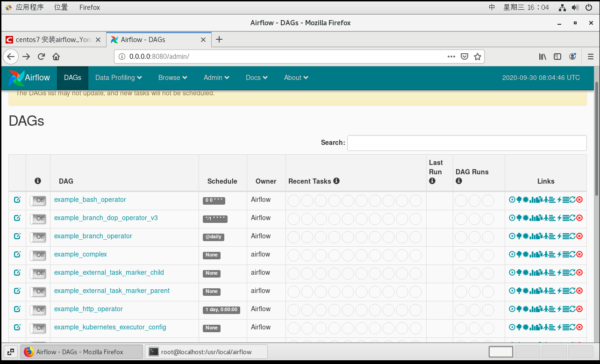Enable the example_complex DAG switch

pos(38,255)
